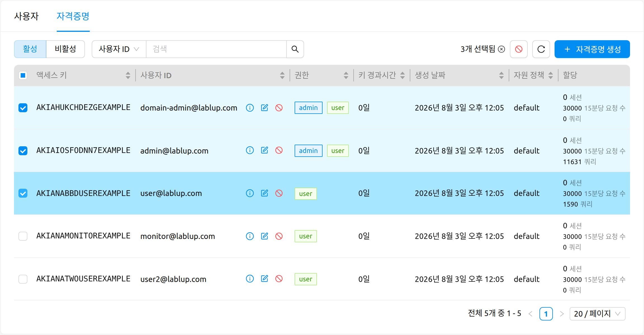Open info for monitor@lablup.com keypair

(x=250, y=236)
